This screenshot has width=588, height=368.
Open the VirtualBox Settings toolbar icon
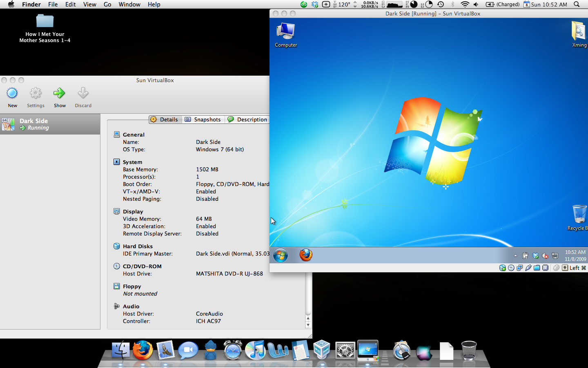coord(36,97)
